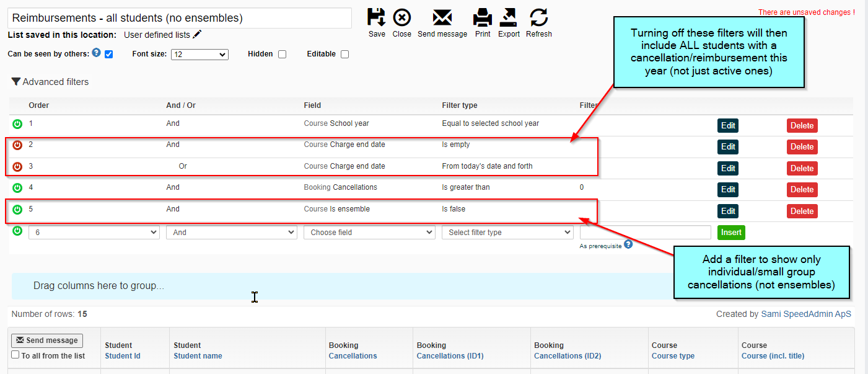
Task: Edit filter 1 Course School year
Action: pos(728,125)
